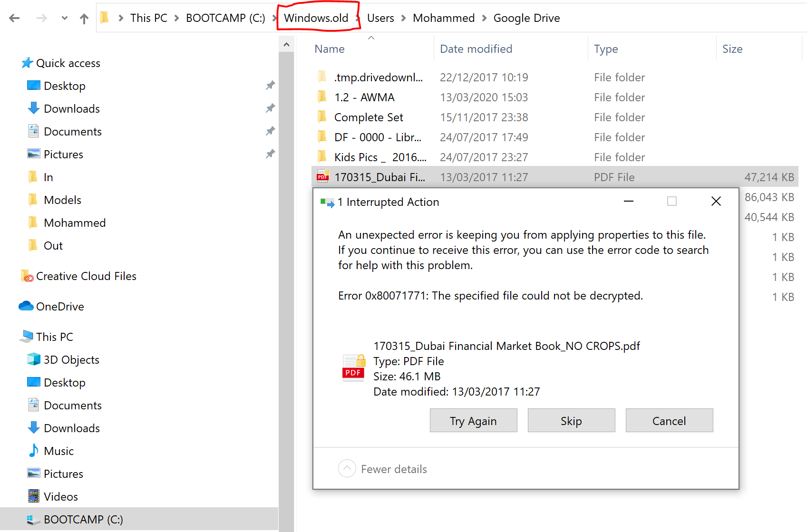
Task: Cancel the Interrupted Action dialog
Action: pyautogui.click(x=669, y=421)
